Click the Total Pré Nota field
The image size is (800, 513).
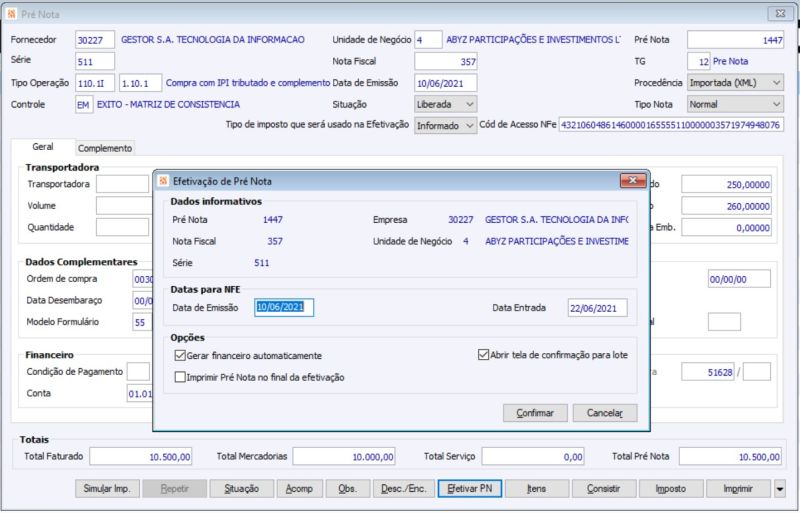tap(730, 456)
